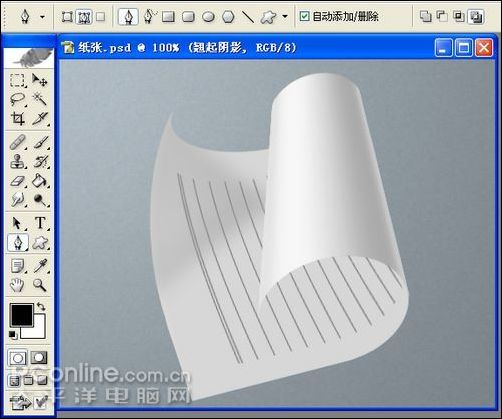Pick the Ellipse tool in options bar
The width and height of the screenshot is (502, 419).
tap(208, 17)
